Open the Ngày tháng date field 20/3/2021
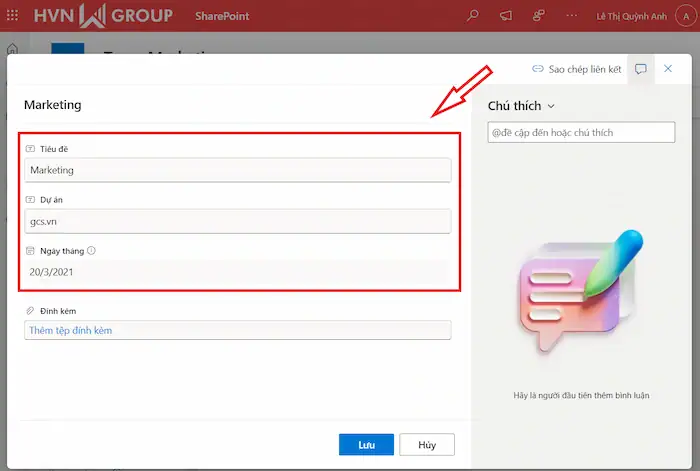This screenshot has width=700, height=471. pyautogui.click(x=237, y=272)
